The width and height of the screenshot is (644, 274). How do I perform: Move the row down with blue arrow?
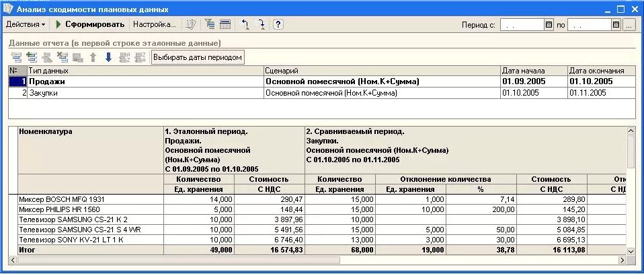tap(108, 57)
